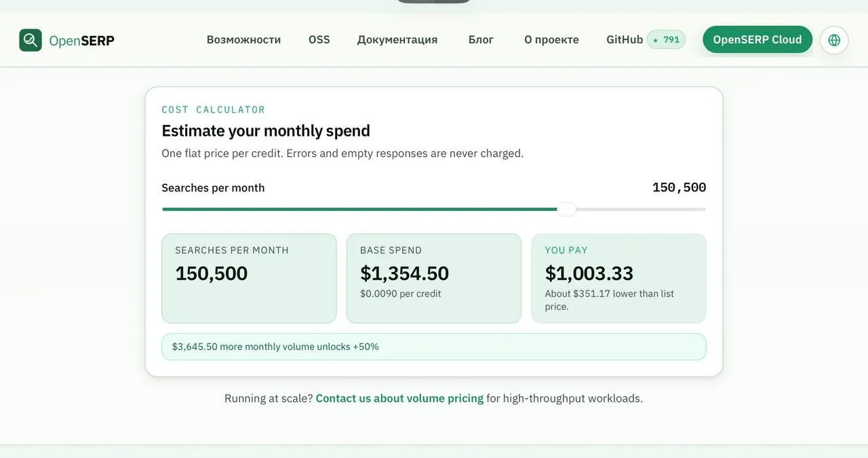Open the О проекте page
The height and width of the screenshot is (458, 868).
click(x=551, y=39)
